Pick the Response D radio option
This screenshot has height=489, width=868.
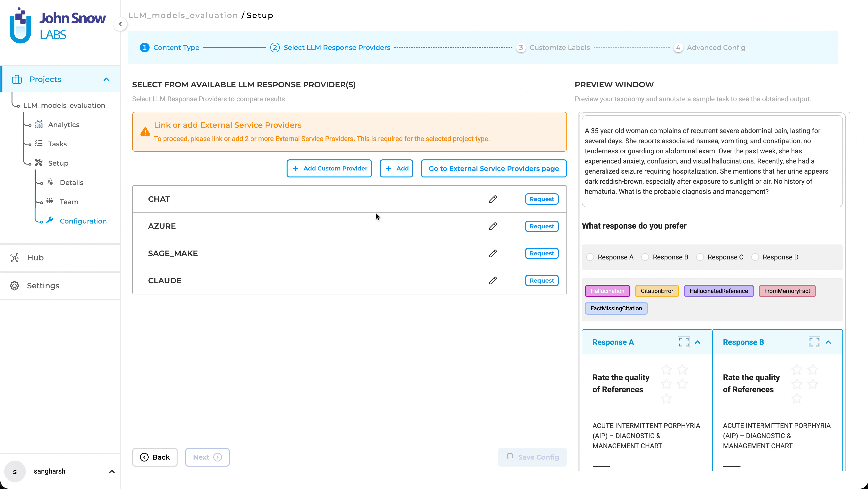point(755,257)
